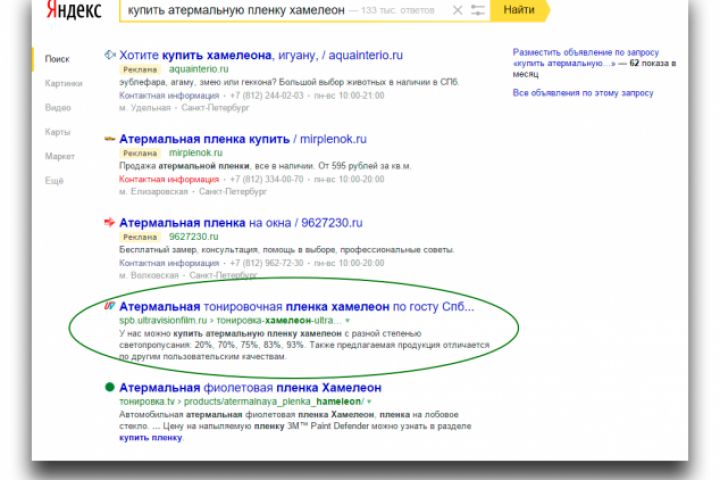Open advanced search settings icon
This screenshot has height=480, width=720.
tap(478, 10)
